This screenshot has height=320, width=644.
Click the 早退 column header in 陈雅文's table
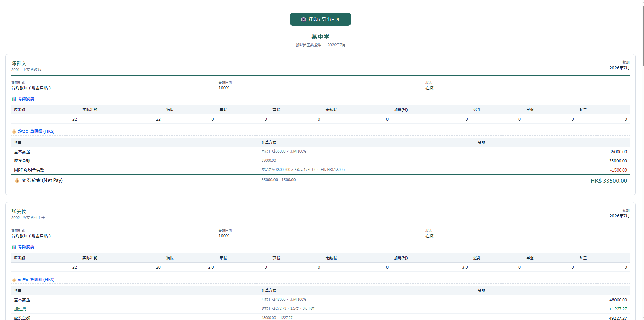click(x=530, y=110)
